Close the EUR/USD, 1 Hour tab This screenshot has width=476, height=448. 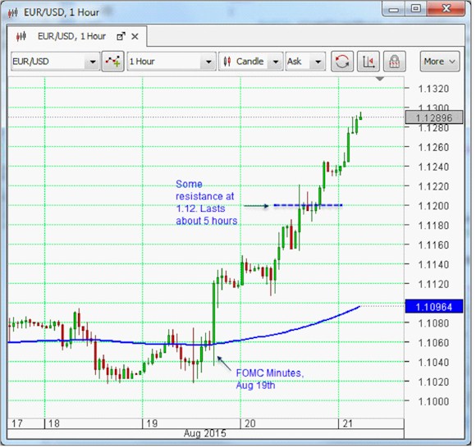[x=135, y=37]
